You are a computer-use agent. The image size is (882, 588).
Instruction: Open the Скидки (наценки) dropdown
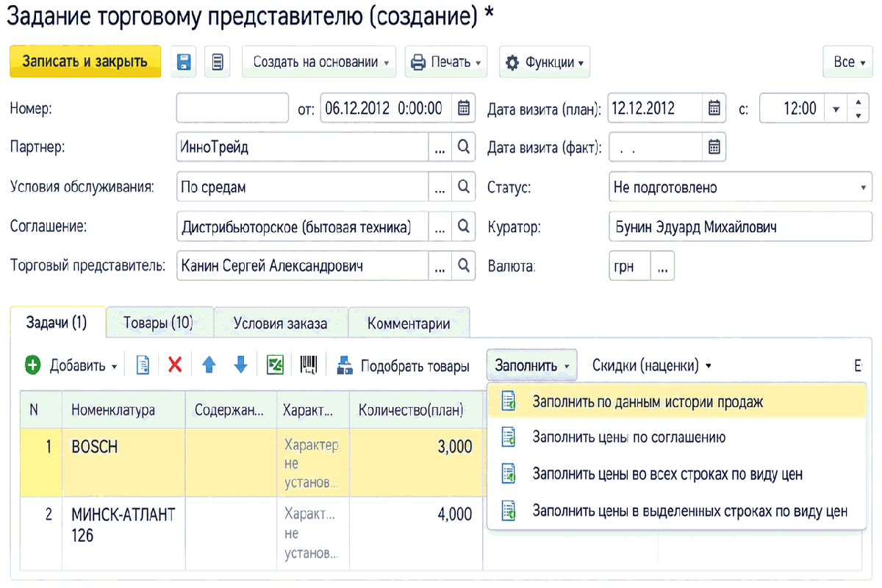point(652,365)
